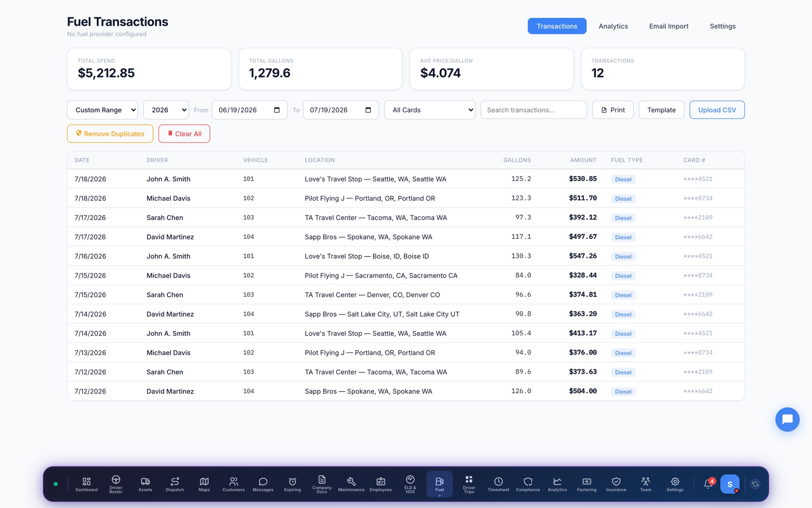Click gallons value 84.0
The height and width of the screenshot is (508, 812).
pos(523,276)
